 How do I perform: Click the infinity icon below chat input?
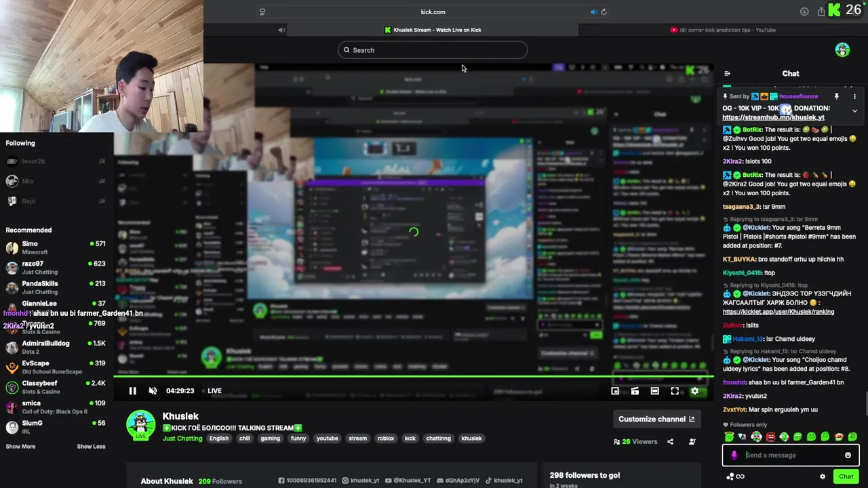[x=740, y=476]
